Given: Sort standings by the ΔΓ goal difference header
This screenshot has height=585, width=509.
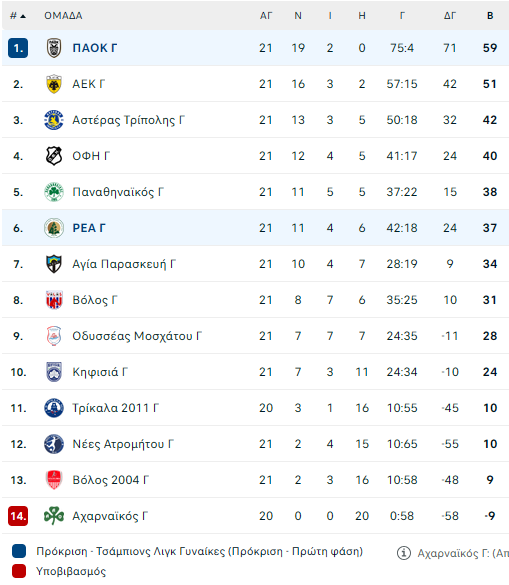Looking at the screenshot, I should 450,16.
